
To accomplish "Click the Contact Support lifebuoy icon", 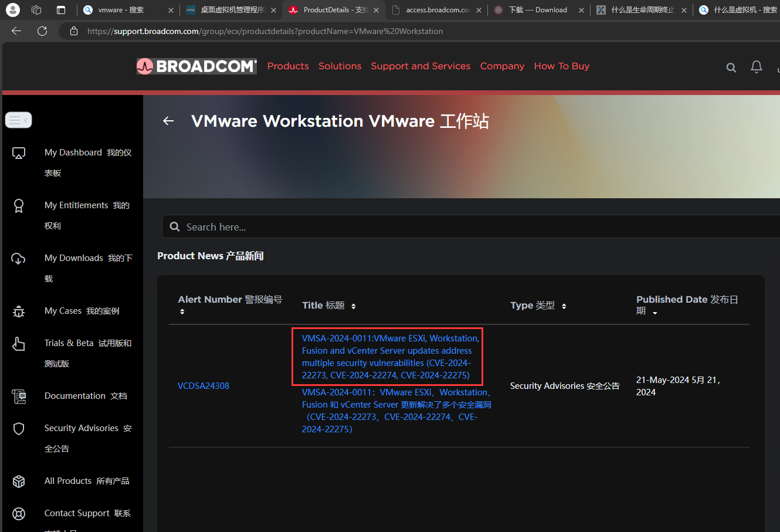I will tap(19, 514).
